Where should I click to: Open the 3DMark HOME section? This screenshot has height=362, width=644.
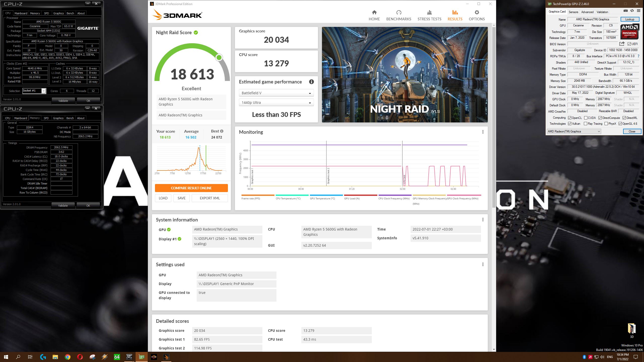click(x=374, y=15)
